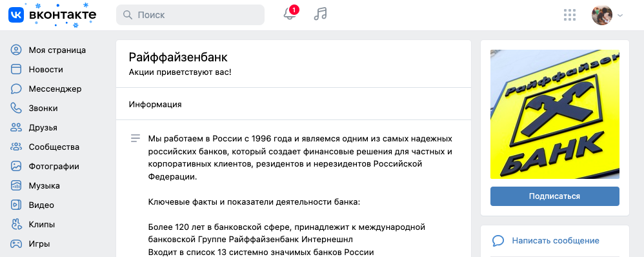Viewport: 644px width, 257px height.
Task: Open Фотографии section
Action: 54,166
